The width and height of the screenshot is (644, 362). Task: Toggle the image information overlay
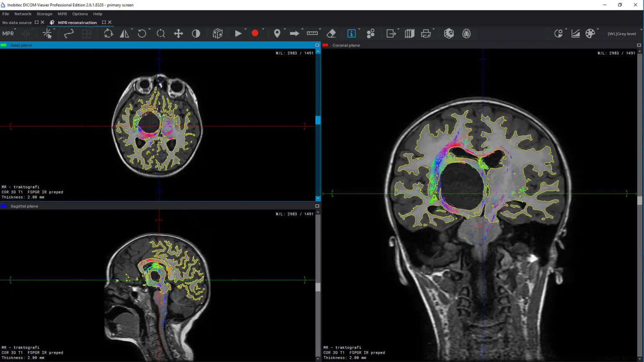pos(351,34)
